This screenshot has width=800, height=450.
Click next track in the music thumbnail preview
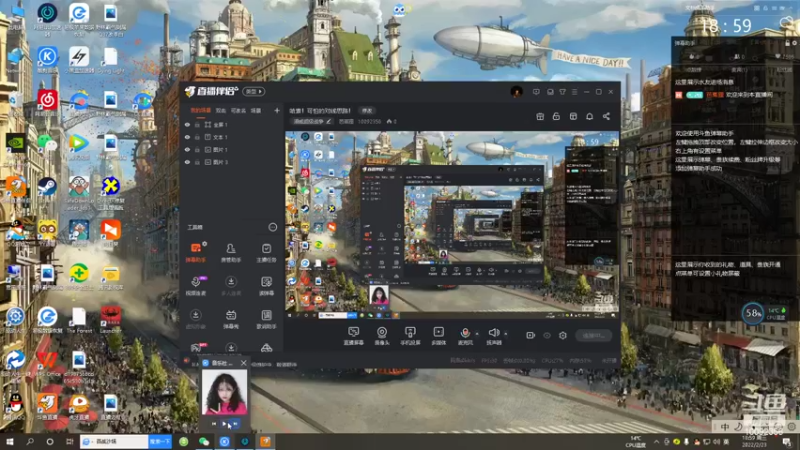[x=235, y=423]
